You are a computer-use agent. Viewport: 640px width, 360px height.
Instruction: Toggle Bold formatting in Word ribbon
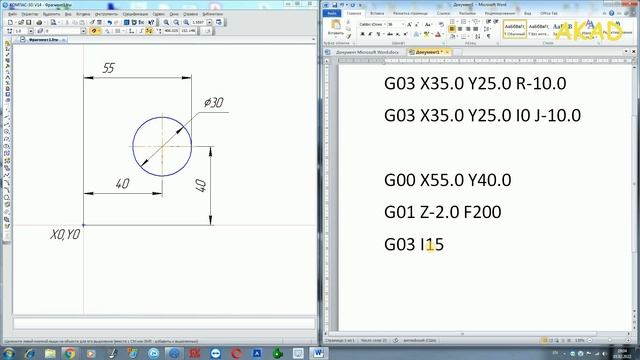click(x=362, y=34)
